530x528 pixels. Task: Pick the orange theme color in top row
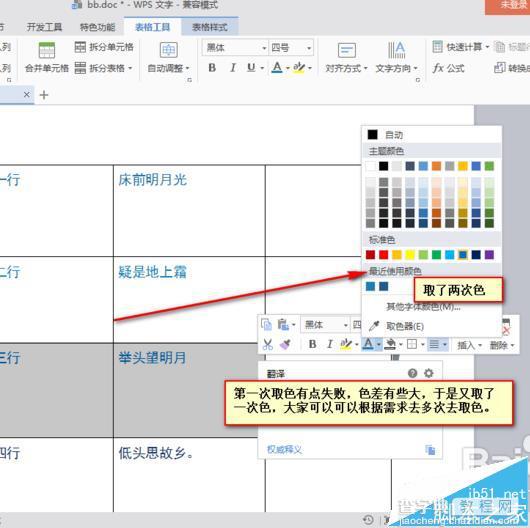point(436,166)
